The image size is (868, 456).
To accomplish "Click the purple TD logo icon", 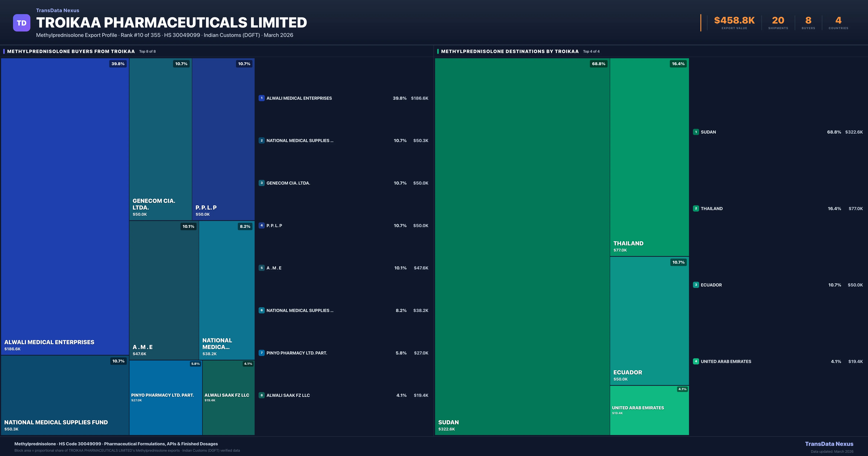I will 22,23.
